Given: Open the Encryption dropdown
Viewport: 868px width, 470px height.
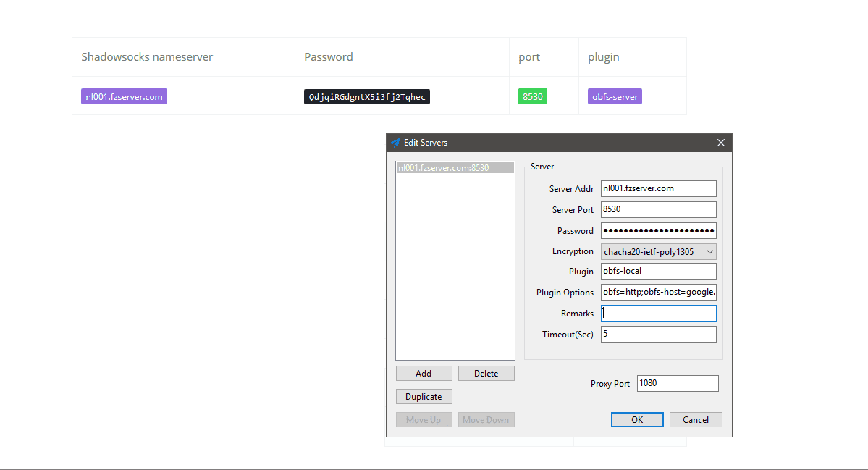Looking at the screenshot, I should 658,251.
